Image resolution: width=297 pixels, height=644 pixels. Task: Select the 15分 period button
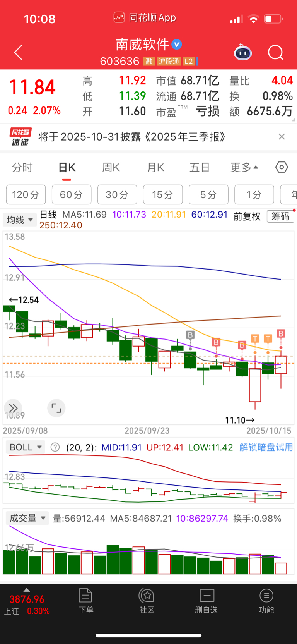point(163,194)
